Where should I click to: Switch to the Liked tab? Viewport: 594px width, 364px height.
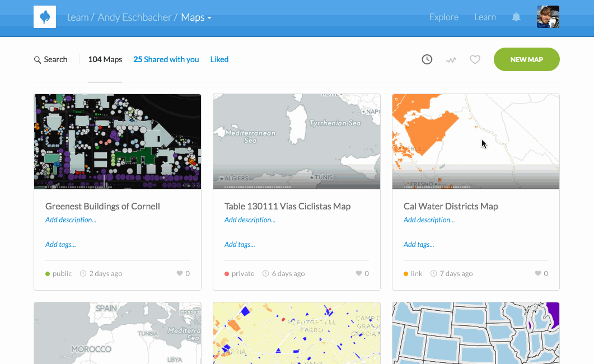[219, 59]
